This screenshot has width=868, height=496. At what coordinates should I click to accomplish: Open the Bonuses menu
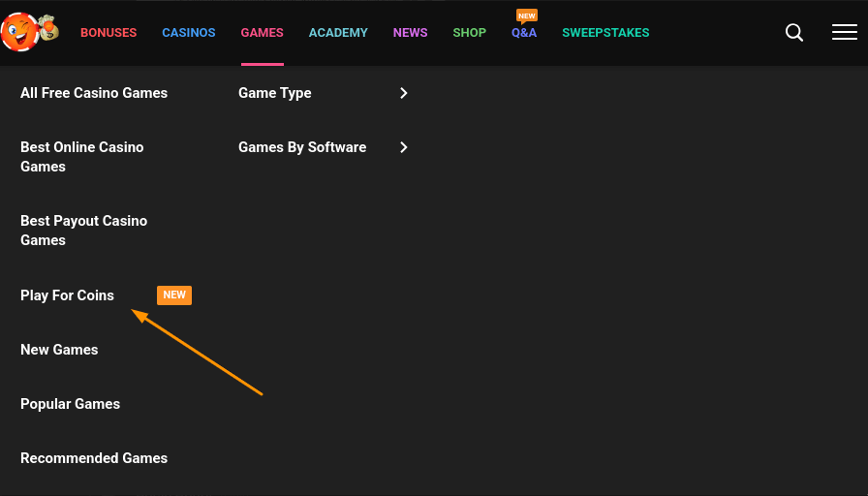pyautogui.click(x=108, y=33)
